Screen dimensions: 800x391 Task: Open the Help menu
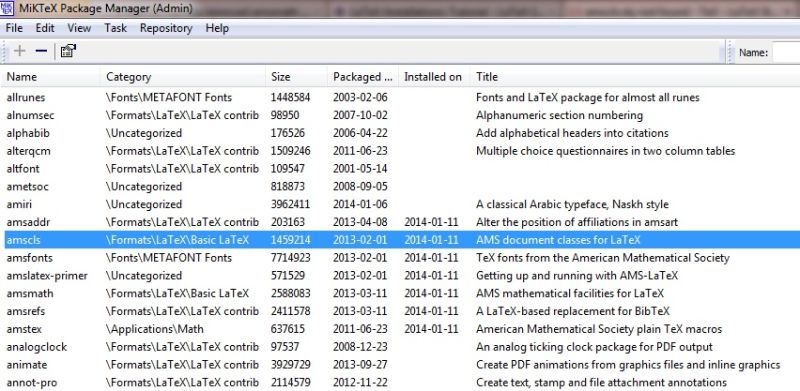click(x=217, y=28)
